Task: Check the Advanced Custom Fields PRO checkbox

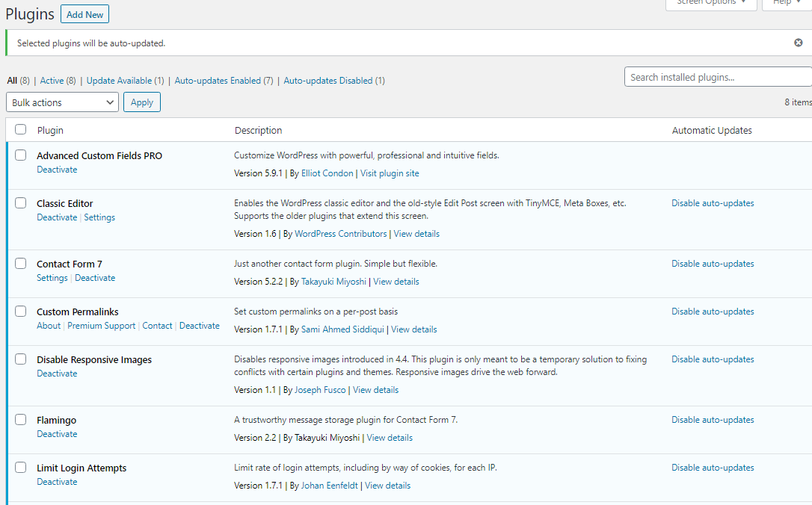Action: pyautogui.click(x=21, y=155)
